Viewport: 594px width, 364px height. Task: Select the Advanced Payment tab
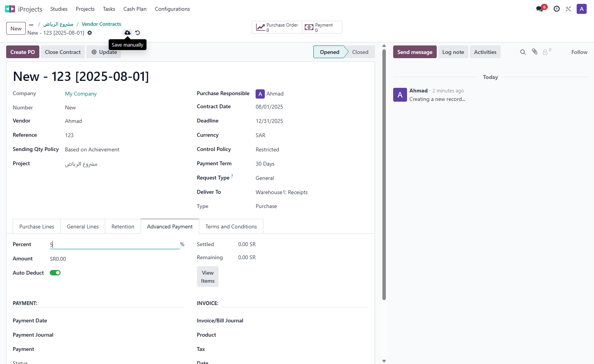click(170, 226)
